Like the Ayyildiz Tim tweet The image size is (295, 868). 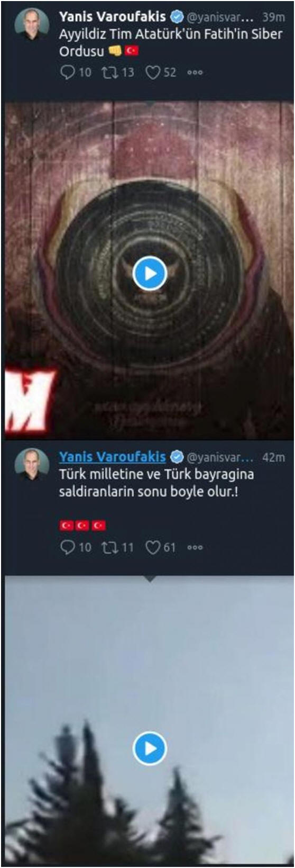[153, 73]
